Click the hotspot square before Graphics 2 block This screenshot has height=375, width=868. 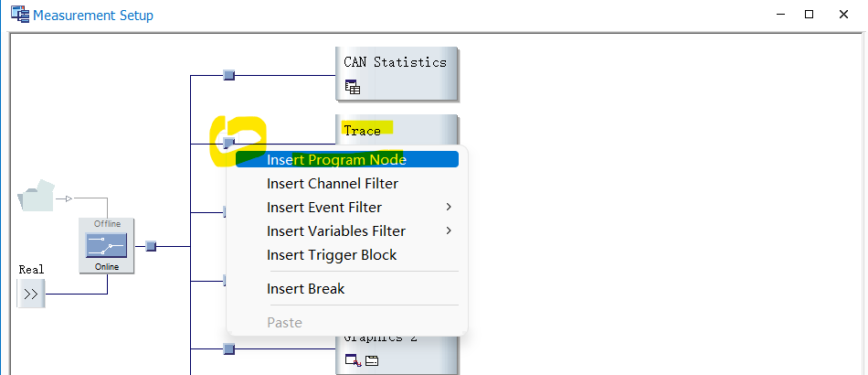point(229,348)
